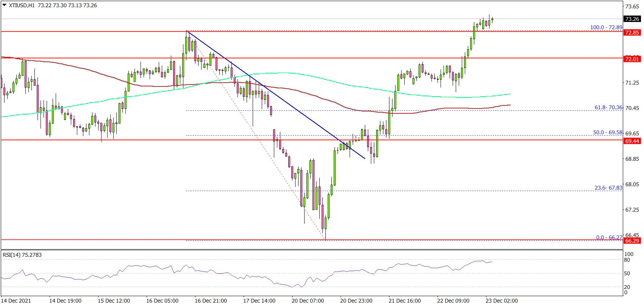Click the red 72.85 resistance level label

click(x=632, y=33)
